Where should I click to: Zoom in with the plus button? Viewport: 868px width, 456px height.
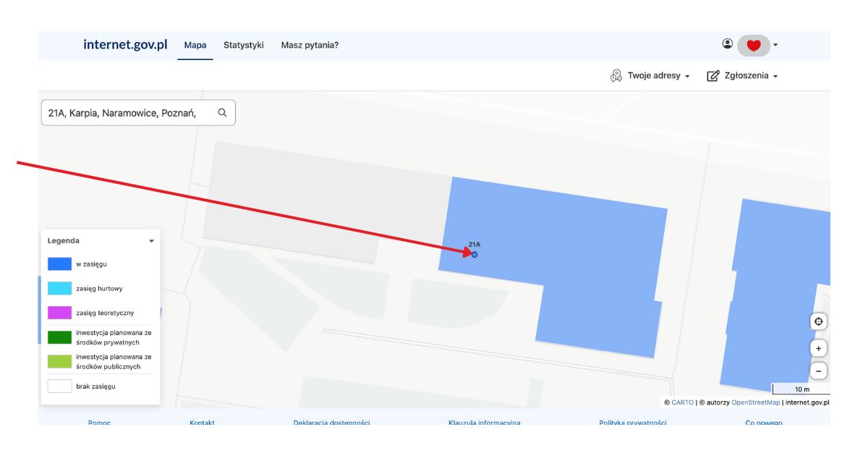818,348
